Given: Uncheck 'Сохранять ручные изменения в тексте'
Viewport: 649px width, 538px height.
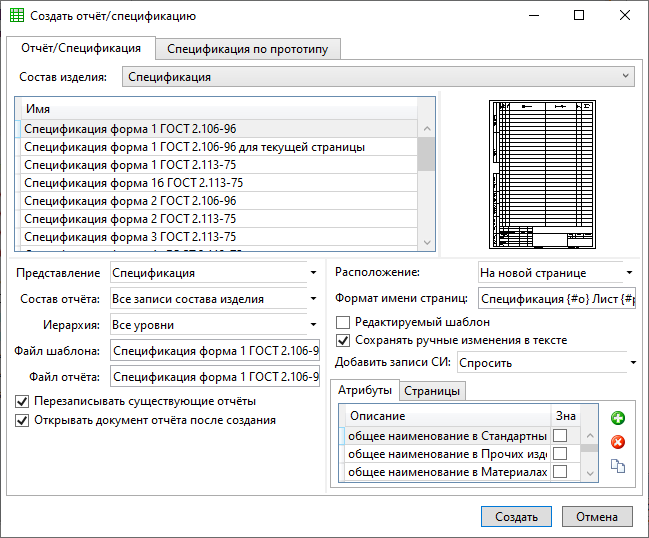Looking at the screenshot, I should pyautogui.click(x=343, y=340).
